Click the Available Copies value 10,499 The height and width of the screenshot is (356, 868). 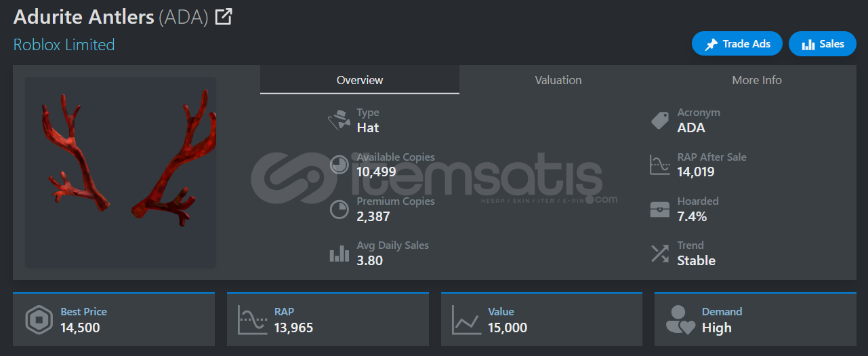point(377,172)
